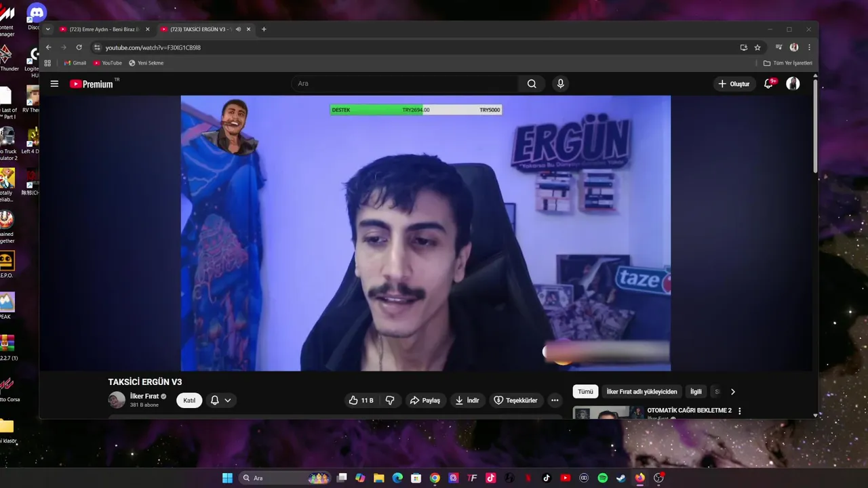868x488 pixels.
Task: Like the video with 11 B thumbs-up
Action: pos(361,401)
